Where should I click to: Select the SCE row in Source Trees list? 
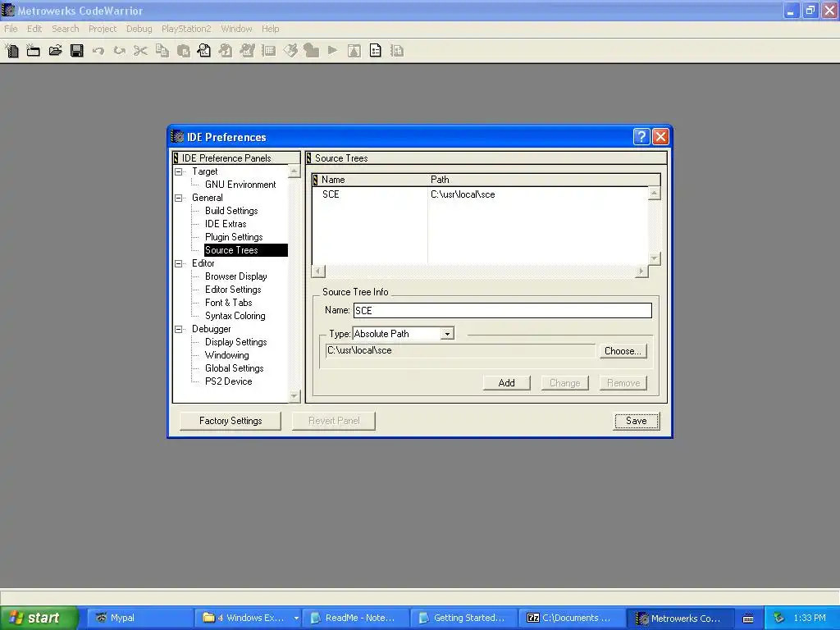pyautogui.click(x=480, y=194)
